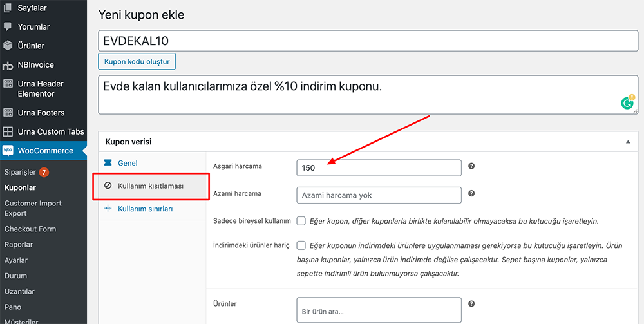Viewport: 644px width, 324px height.
Task: Open the Bir ürün ara product selector
Action: (379, 311)
